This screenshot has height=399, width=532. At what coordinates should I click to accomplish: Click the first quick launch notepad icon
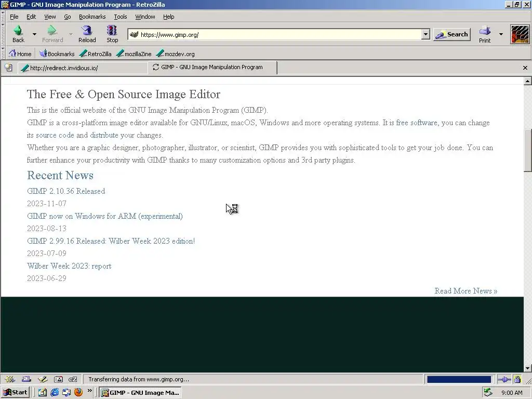pyautogui.click(x=43, y=393)
